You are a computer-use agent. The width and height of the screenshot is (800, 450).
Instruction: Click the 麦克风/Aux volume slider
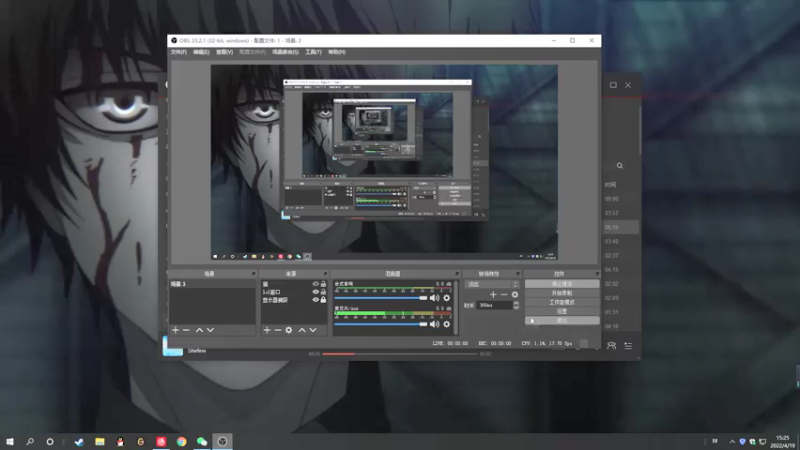click(x=381, y=324)
